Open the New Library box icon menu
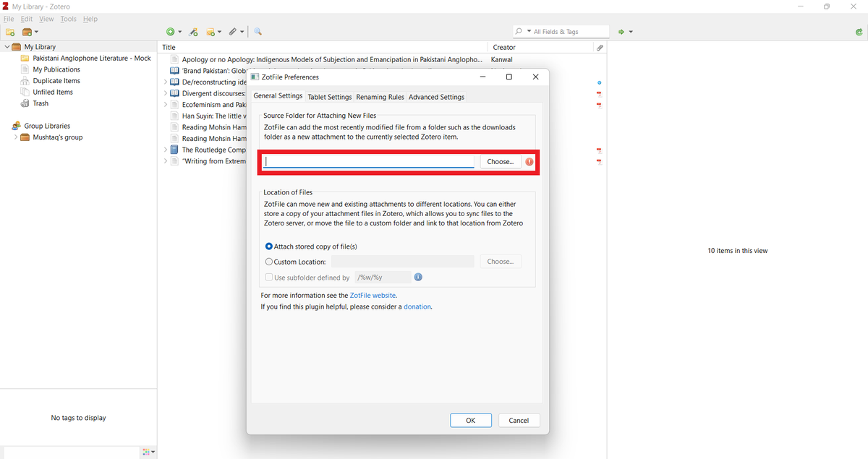 (30, 32)
